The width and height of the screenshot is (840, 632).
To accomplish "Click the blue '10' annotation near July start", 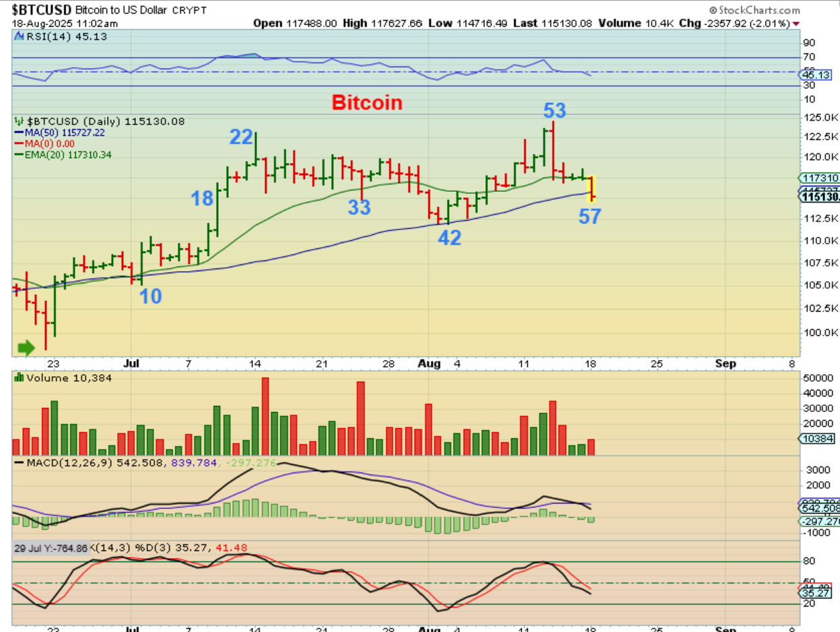I will coord(151,296).
